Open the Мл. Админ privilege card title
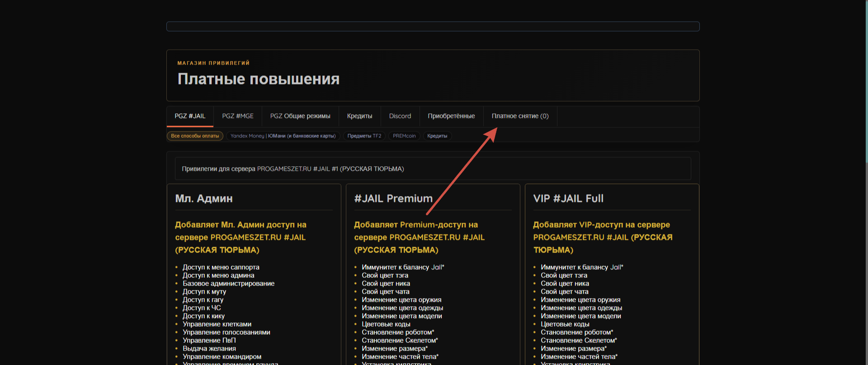The width and height of the screenshot is (868, 365). point(204,199)
